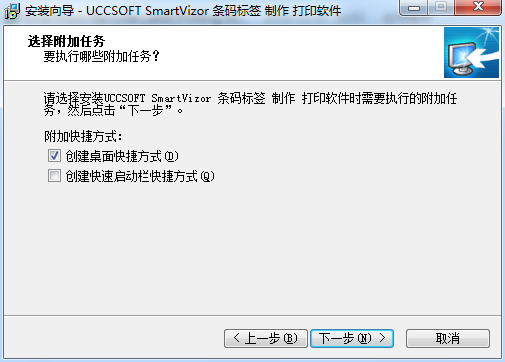Continue with the 下一步(N) button
Viewport: 505px width, 362px height.
pyautogui.click(x=352, y=338)
